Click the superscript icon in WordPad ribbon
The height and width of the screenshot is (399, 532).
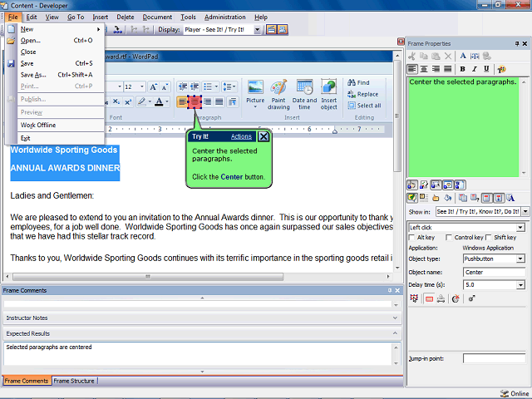coord(128,101)
